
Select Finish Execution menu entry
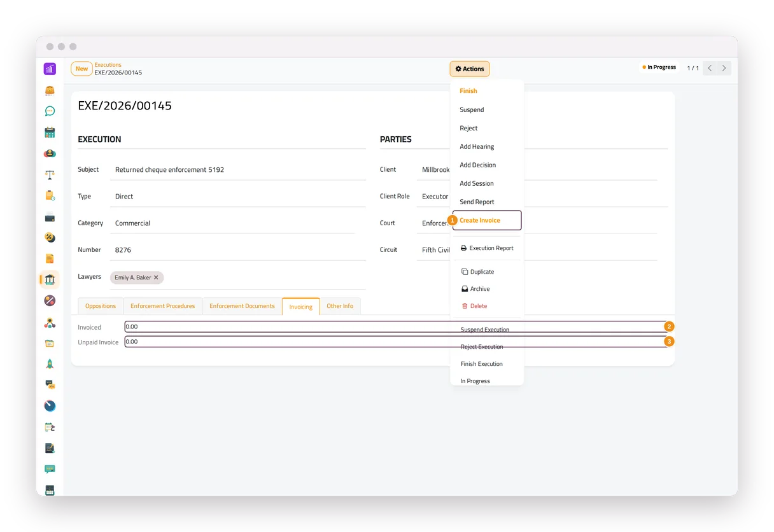click(x=482, y=364)
